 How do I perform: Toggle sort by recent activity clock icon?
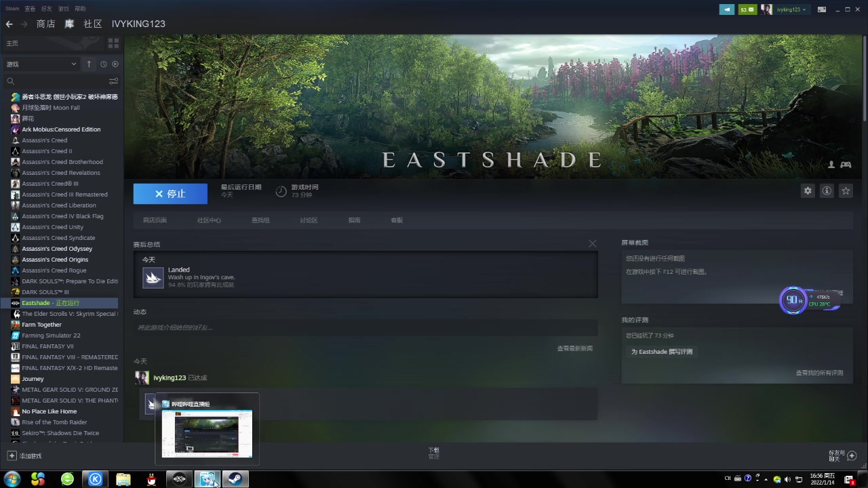104,64
